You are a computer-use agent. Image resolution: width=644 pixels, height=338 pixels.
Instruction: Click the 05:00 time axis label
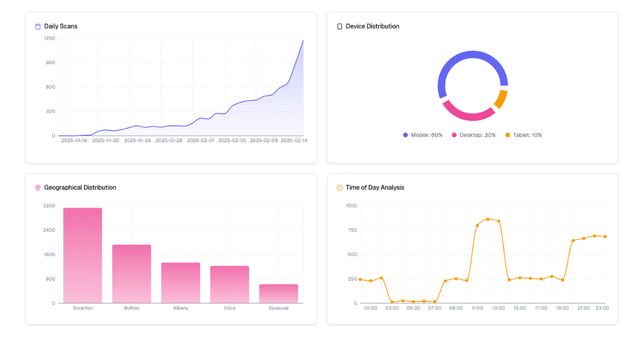pos(413,308)
